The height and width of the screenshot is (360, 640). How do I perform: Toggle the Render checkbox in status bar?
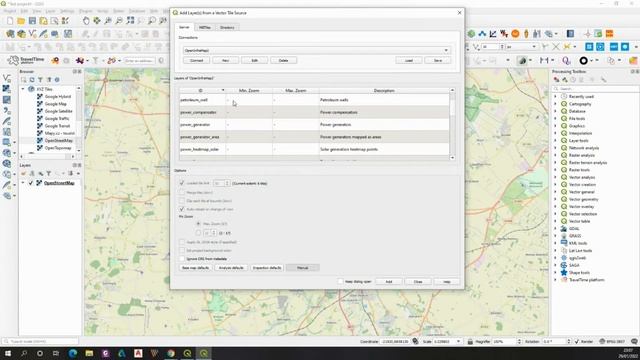click(577, 341)
